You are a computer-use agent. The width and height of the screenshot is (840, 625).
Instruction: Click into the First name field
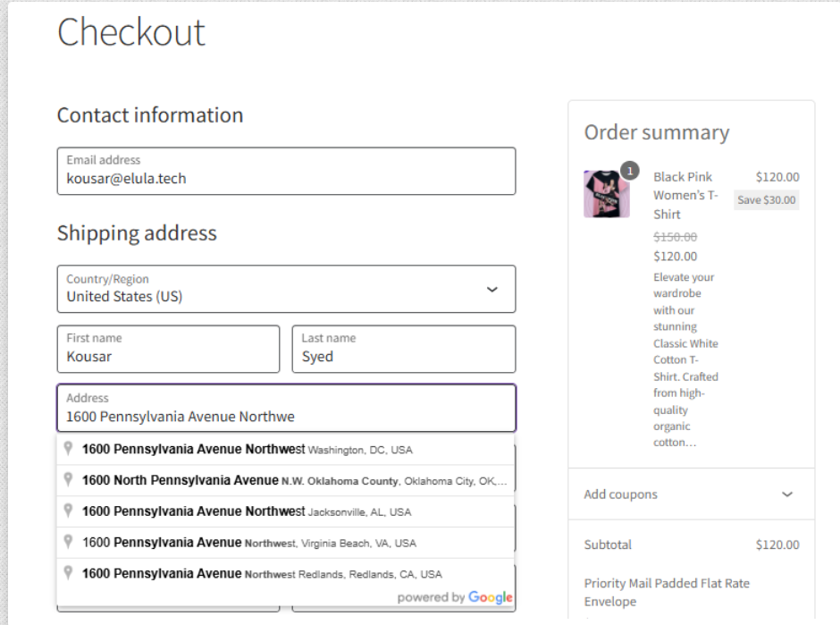(x=168, y=349)
